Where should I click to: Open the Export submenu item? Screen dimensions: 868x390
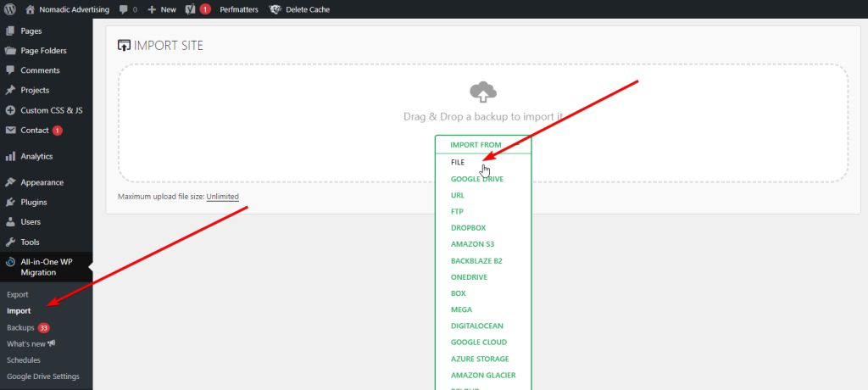pos(18,295)
